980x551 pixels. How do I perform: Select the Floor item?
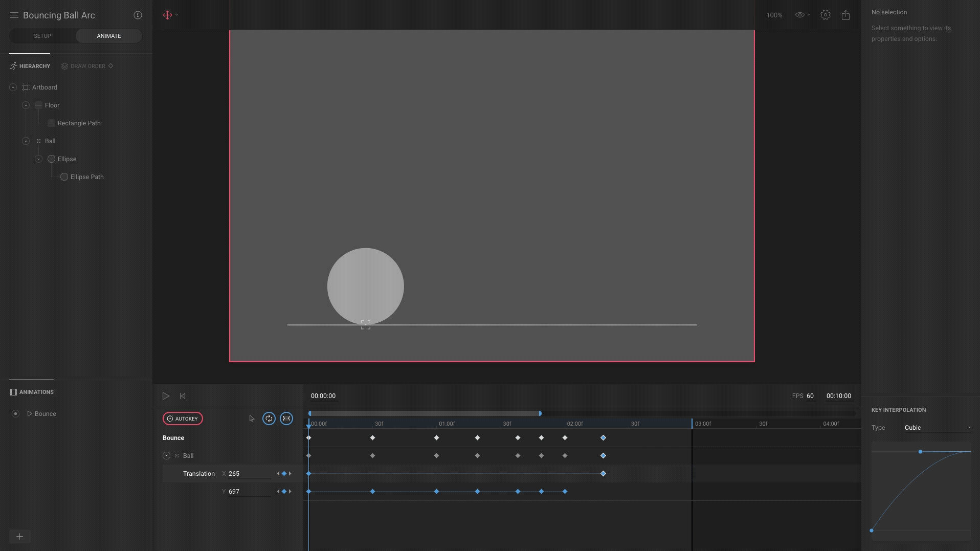point(52,105)
